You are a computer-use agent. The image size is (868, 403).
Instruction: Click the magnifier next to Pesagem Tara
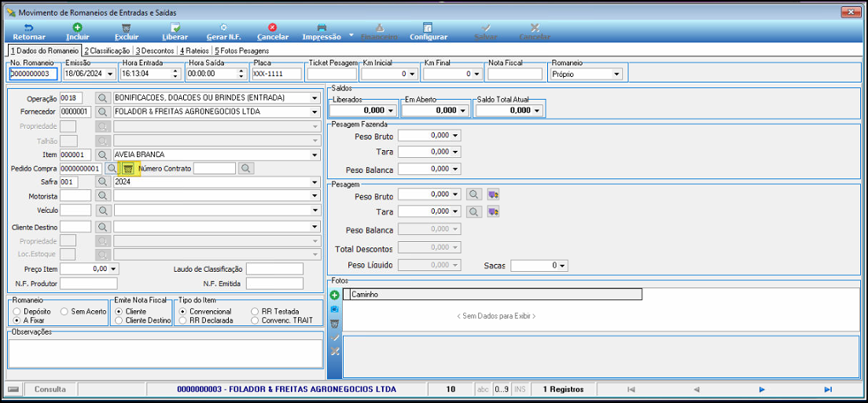pyautogui.click(x=473, y=211)
